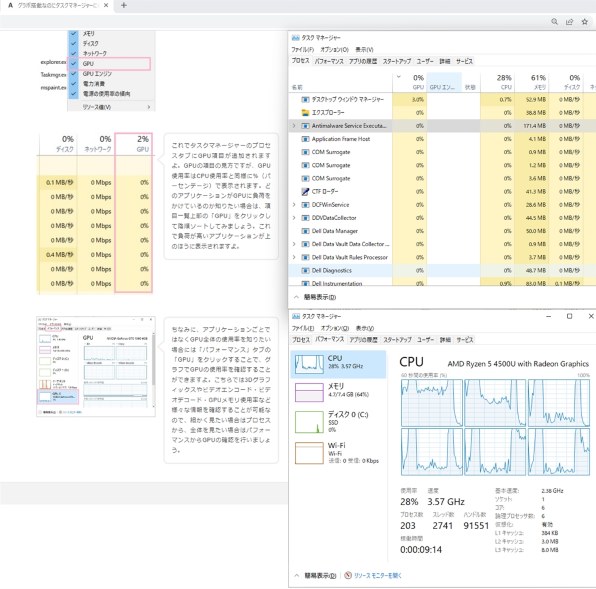596x589 pixels.
Task: Click the Dell Data Vault Data Collector icon
Action: coord(305,244)
